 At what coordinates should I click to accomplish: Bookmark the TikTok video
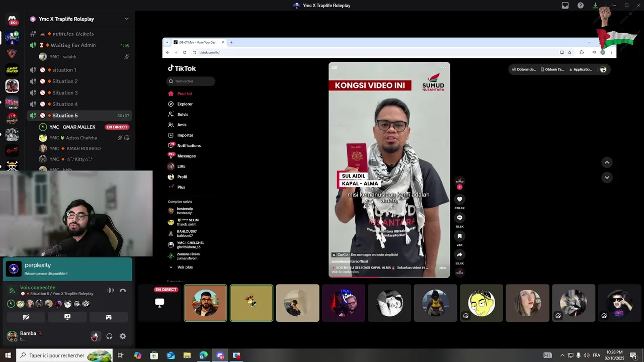click(x=459, y=236)
